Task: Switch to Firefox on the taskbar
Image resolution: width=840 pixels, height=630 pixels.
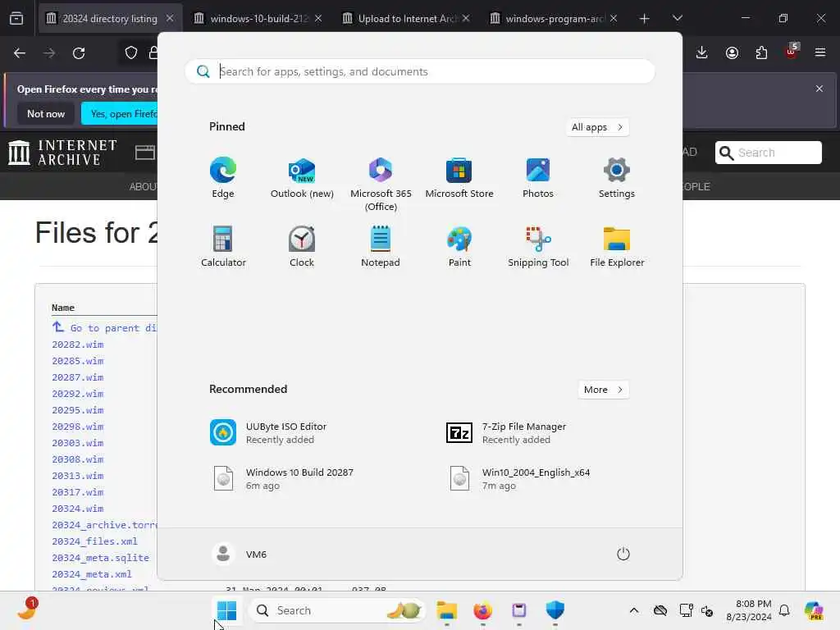Action: click(x=482, y=610)
